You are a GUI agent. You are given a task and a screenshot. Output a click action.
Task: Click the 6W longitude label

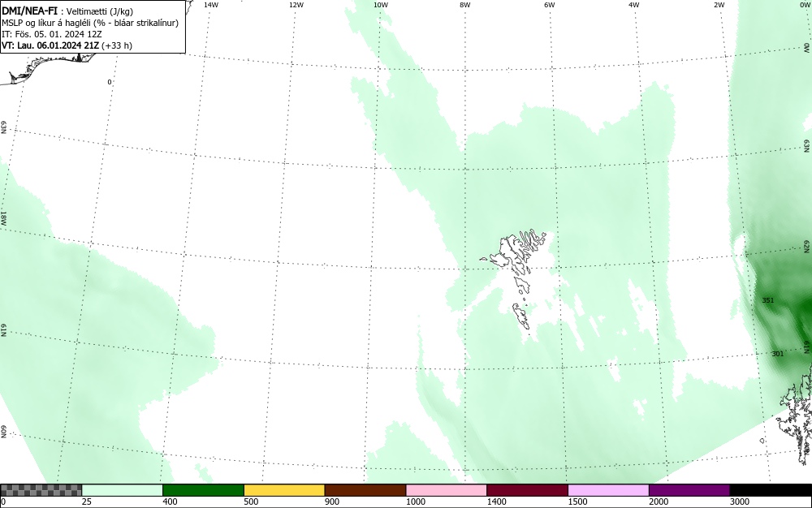(550, 5)
